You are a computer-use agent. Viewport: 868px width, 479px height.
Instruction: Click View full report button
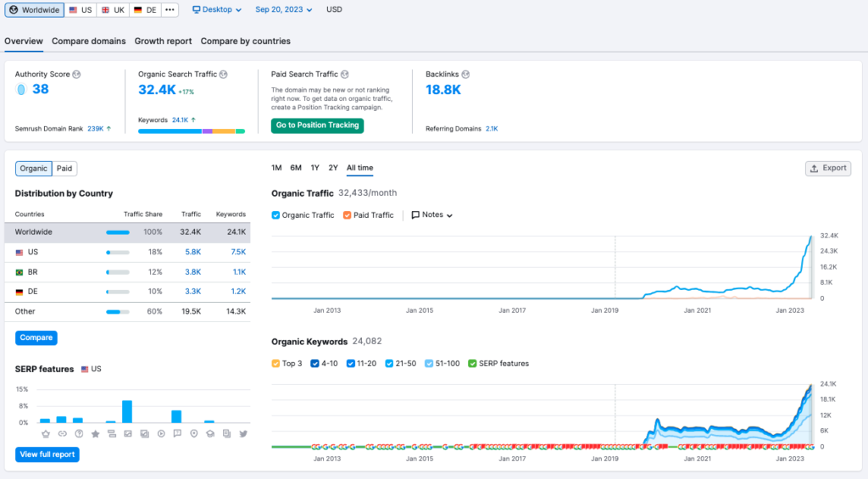tap(47, 454)
